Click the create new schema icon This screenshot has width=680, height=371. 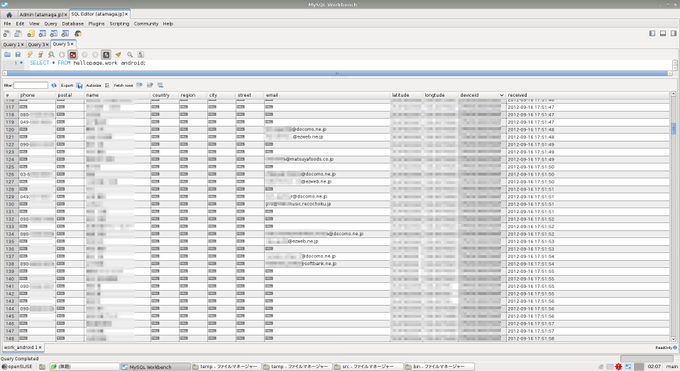click(x=42, y=33)
